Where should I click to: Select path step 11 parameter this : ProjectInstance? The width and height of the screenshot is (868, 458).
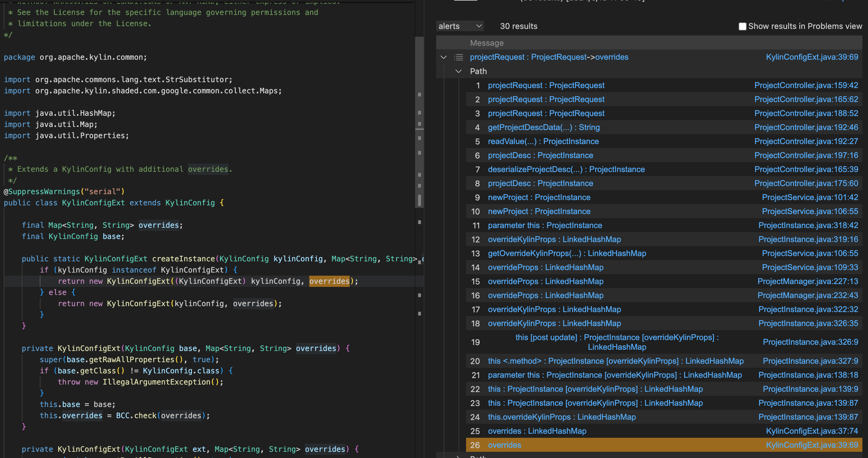[x=545, y=225]
